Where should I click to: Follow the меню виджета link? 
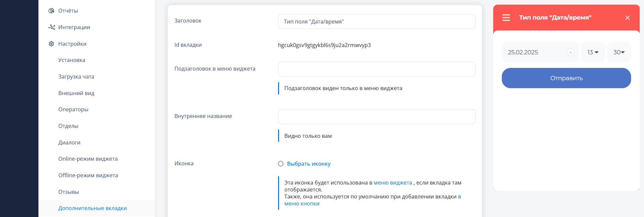[393, 183]
